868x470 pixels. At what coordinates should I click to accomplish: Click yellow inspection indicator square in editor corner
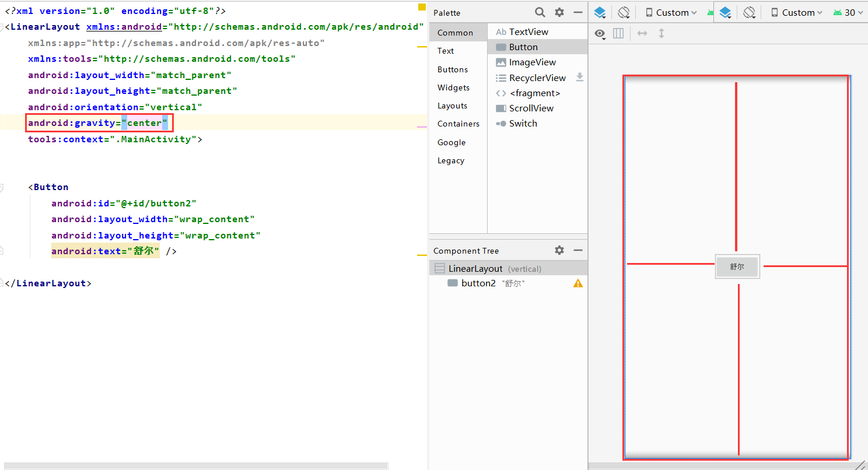tap(422, 8)
